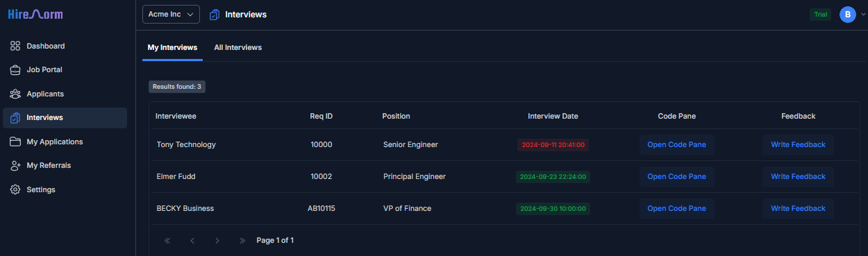The height and width of the screenshot is (256, 868).
Task: Go to first page double-arrow
Action: pos(167,241)
